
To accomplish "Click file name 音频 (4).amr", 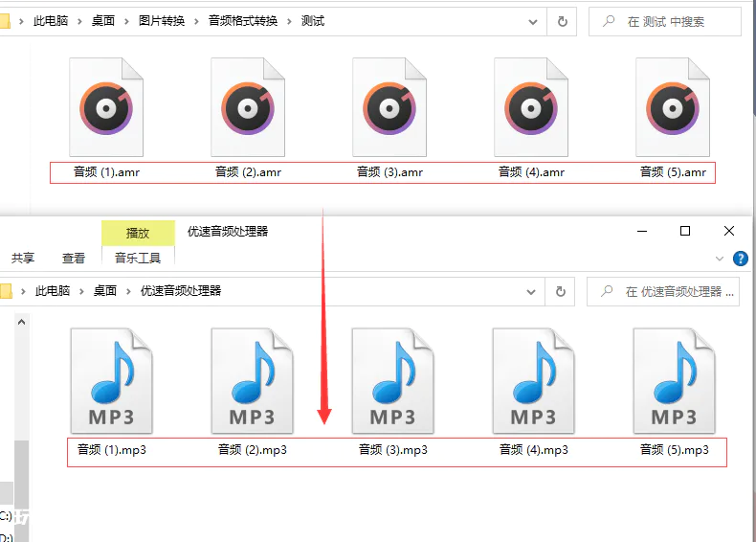I will 531,172.
